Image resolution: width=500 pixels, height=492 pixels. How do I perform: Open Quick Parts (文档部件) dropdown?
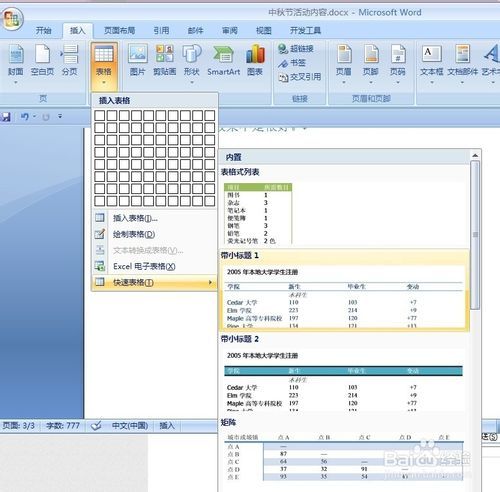[462, 63]
